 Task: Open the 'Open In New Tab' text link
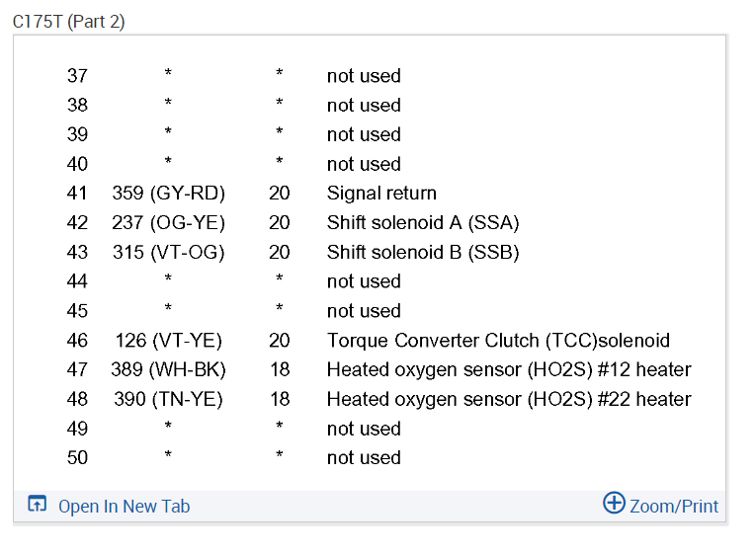pyautogui.click(x=124, y=507)
